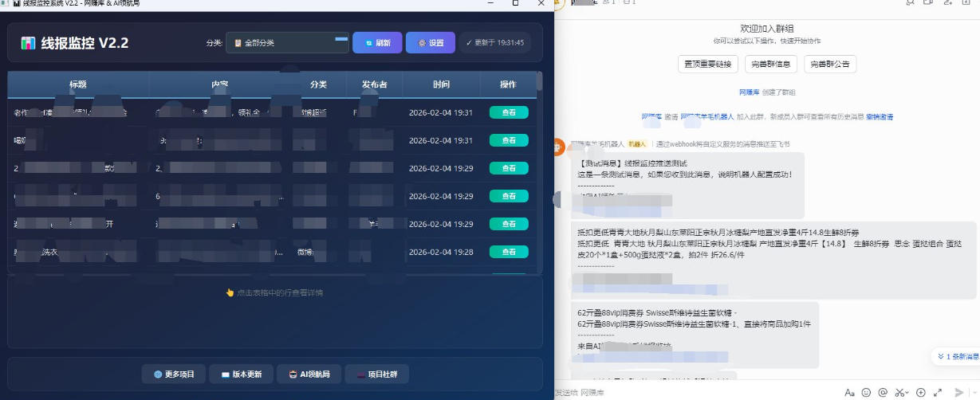Viewport: 980px width, 400px height.
Task: Click the send message arrow icon
Action: 958,393
